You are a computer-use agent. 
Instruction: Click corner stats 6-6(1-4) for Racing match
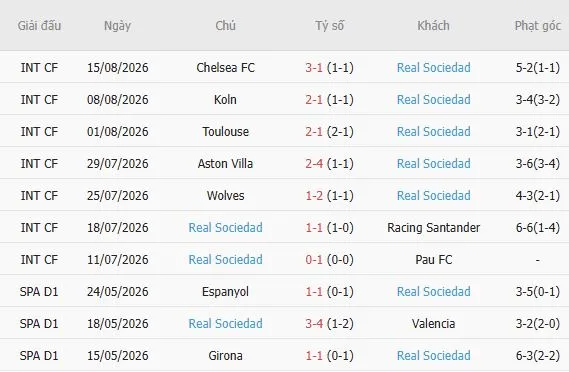(x=537, y=227)
